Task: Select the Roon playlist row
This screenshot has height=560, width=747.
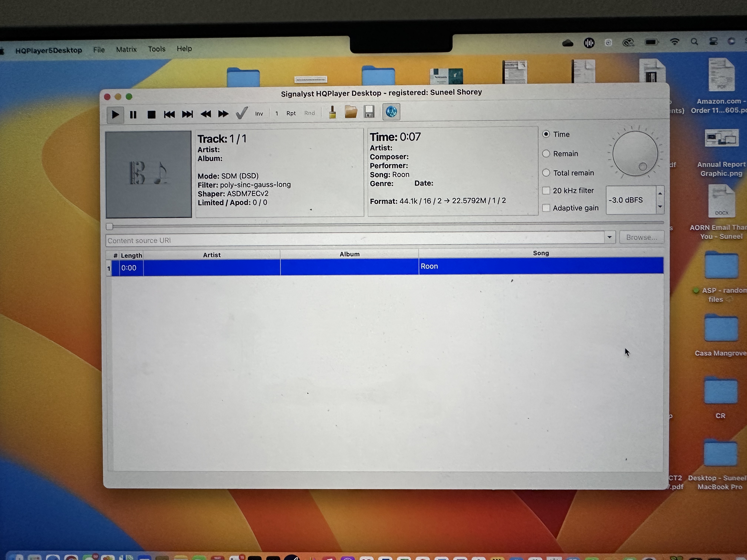Action: (x=385, y=267)
